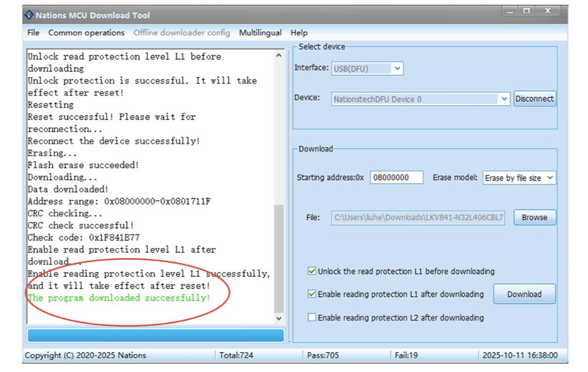Enable reading protection L2 after downloading

312,317
